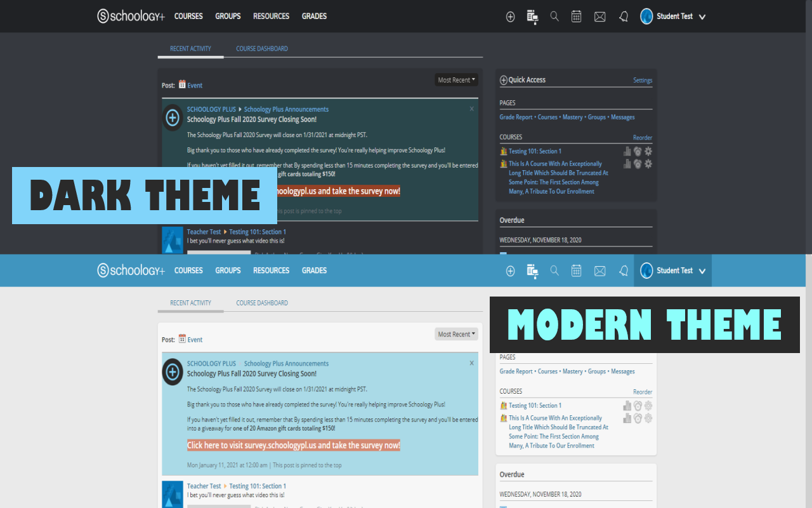Viewport: 812px width, 508px height.
Task: Switch to the Course Dashboard tab
Action: coord(261,48)
